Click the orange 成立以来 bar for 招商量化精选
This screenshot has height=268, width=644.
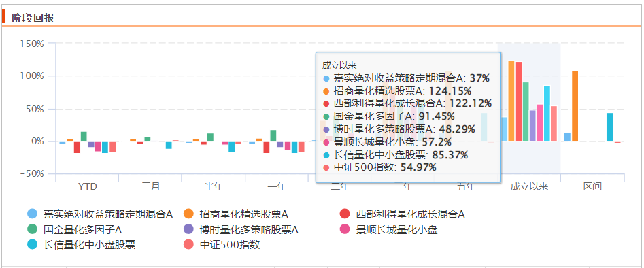511,101
